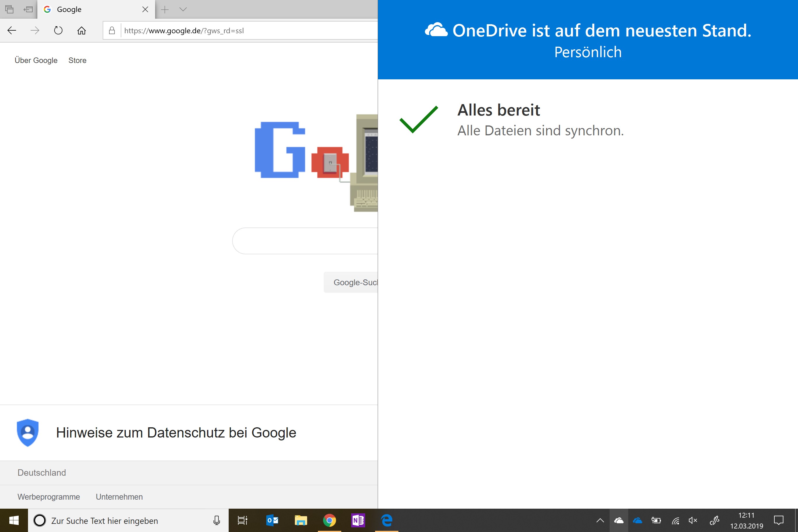Reload the Google page

point(58,31)
